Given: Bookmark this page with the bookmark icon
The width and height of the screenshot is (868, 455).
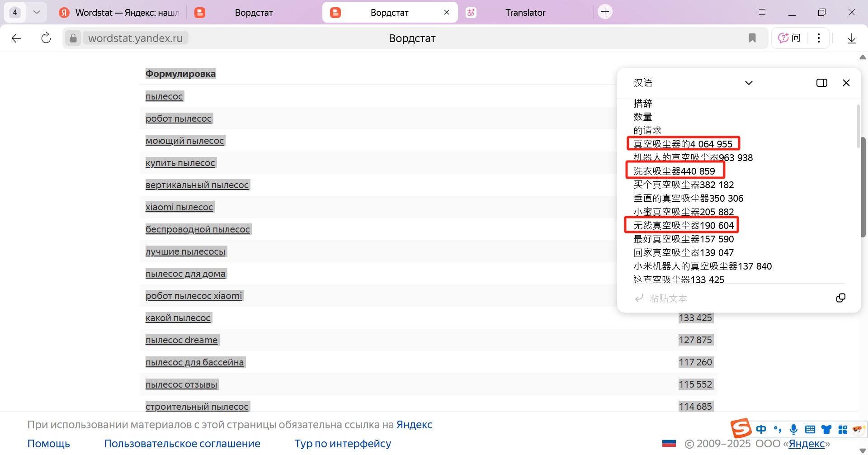Looking at the screenshot, I should pyautogui.click(x=752, y=38).
